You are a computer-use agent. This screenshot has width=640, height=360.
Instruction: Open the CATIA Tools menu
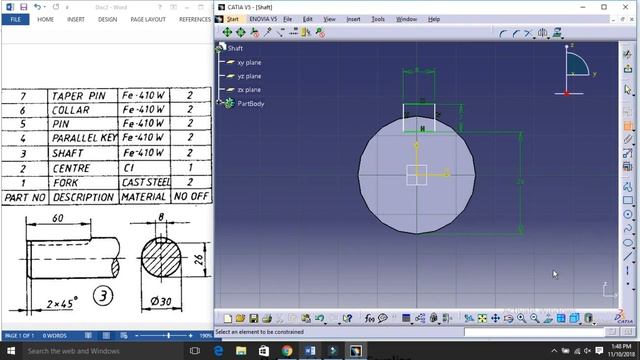point(378,19)
